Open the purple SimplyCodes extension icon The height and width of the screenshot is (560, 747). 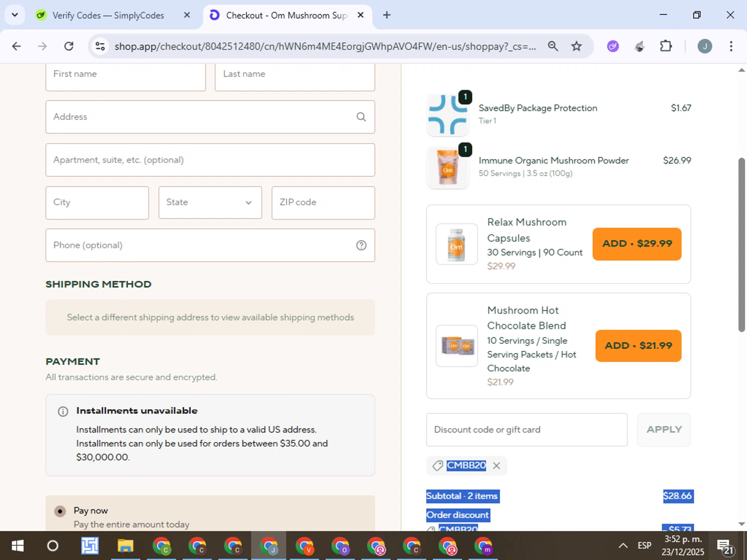[x=613, y=46]
